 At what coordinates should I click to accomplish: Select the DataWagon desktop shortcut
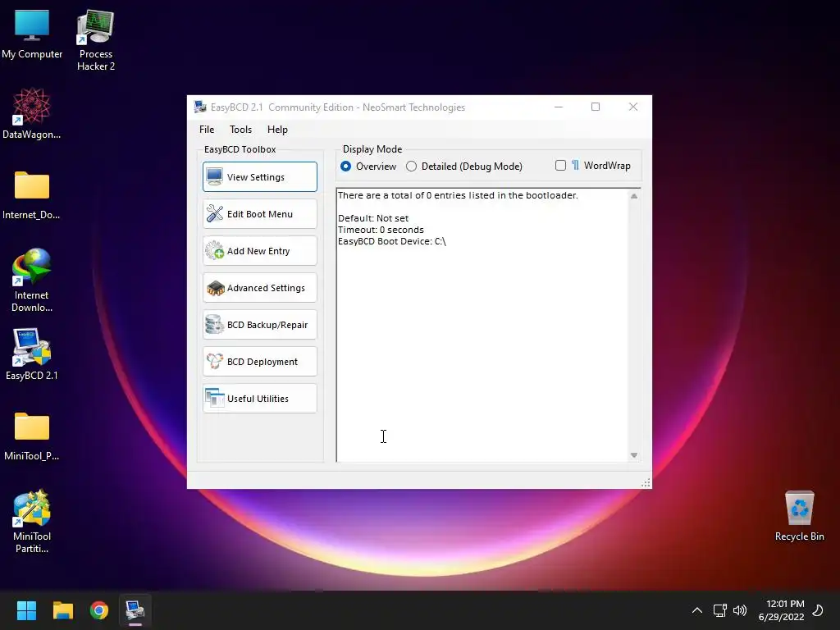tap(32, 113)
